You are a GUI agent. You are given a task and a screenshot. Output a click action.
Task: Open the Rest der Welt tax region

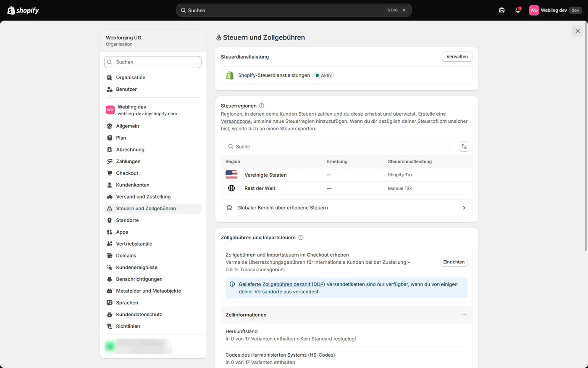click(346, 188)
